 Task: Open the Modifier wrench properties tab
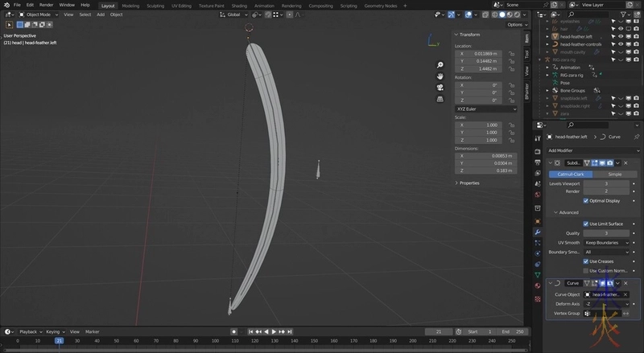538,232
